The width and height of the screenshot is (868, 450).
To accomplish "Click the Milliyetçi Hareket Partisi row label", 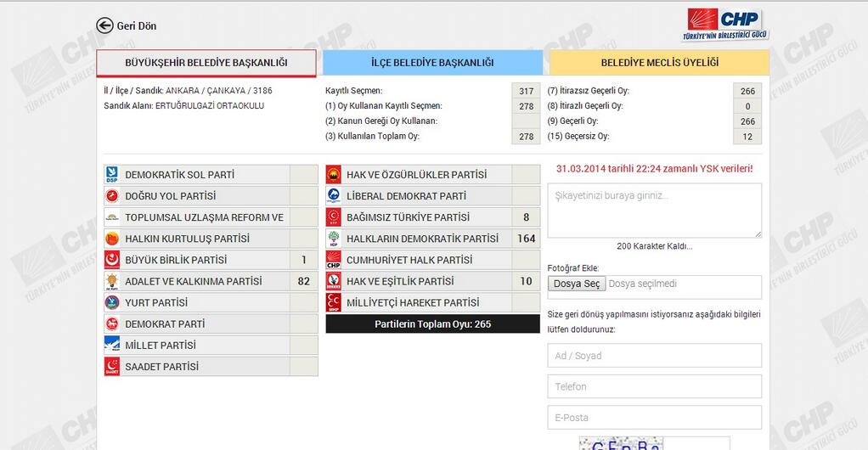I will (x=413, y=302).
